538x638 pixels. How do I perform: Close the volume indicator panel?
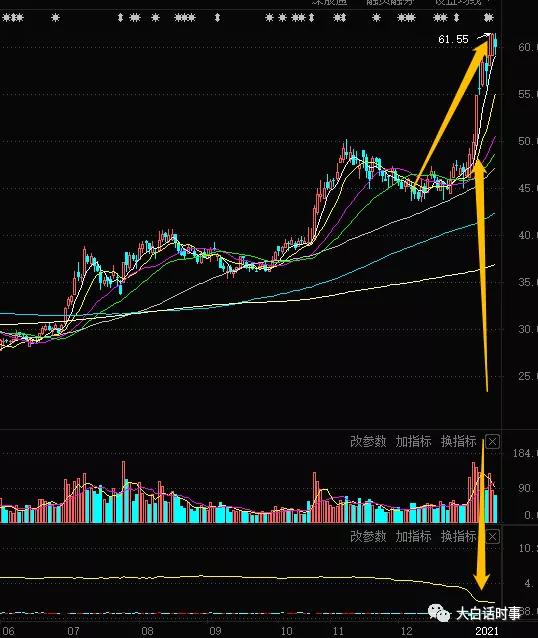pos(492,441)
